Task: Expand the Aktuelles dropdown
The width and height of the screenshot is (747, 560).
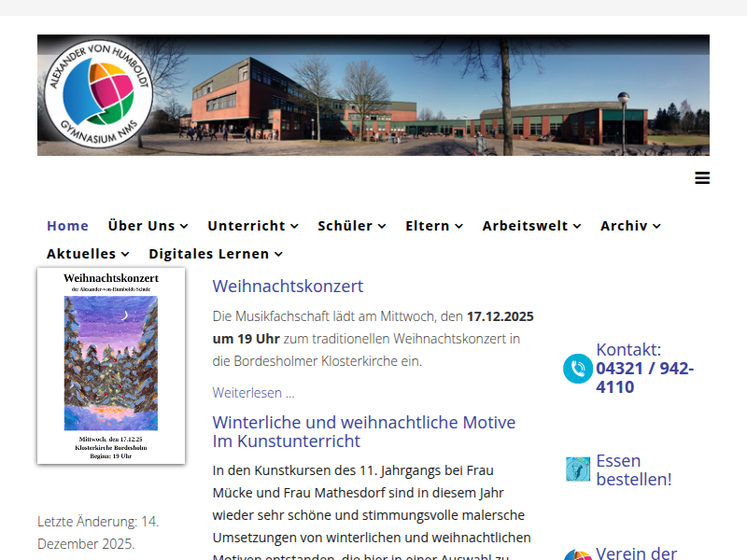Action: pyautogui.click(x=82, y=253)
